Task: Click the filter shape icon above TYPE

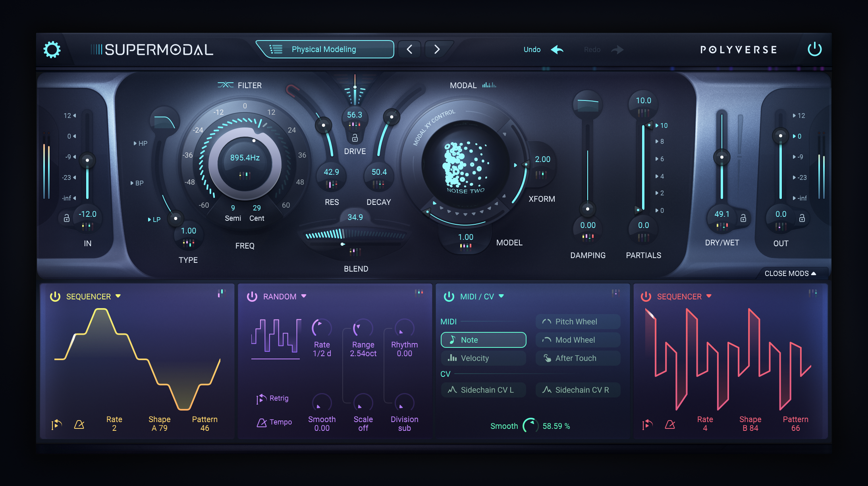Action: (164, 121)
